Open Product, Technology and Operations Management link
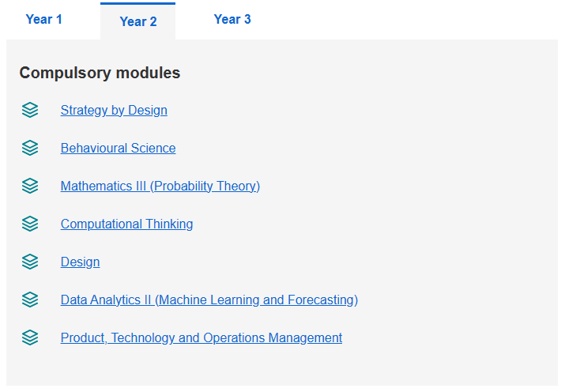The height and width of the screenshot is (392, 565). coord(202,338)
